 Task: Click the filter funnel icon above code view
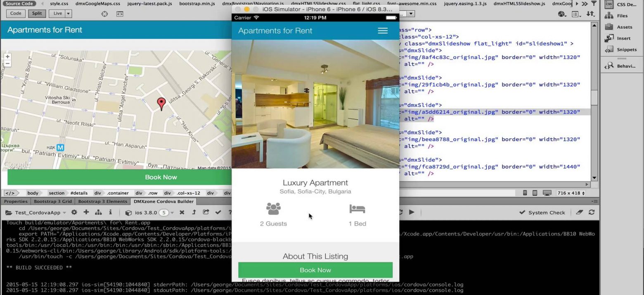point(594,4)
